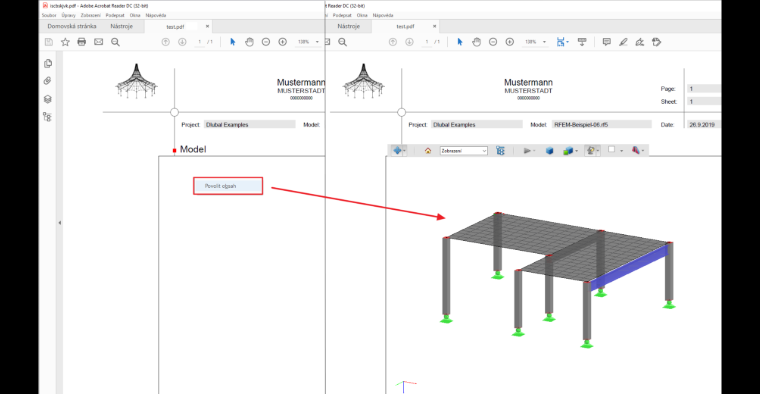Screen dimensions: 760x394
Task: Click the white 3D background color swatch
Action: click(612, 150)
